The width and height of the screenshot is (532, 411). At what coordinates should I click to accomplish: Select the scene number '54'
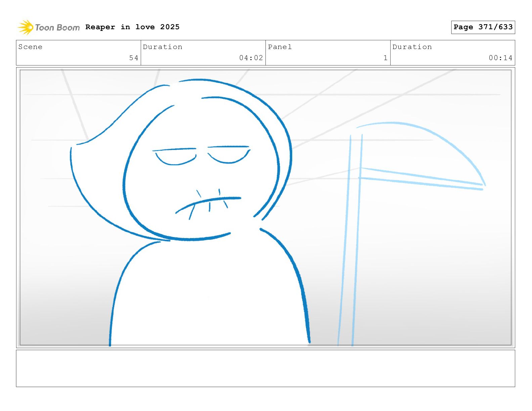pos(134,58)
